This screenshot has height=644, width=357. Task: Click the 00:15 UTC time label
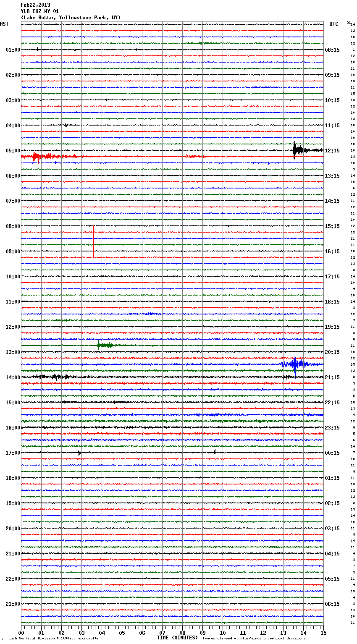[332, 453]
